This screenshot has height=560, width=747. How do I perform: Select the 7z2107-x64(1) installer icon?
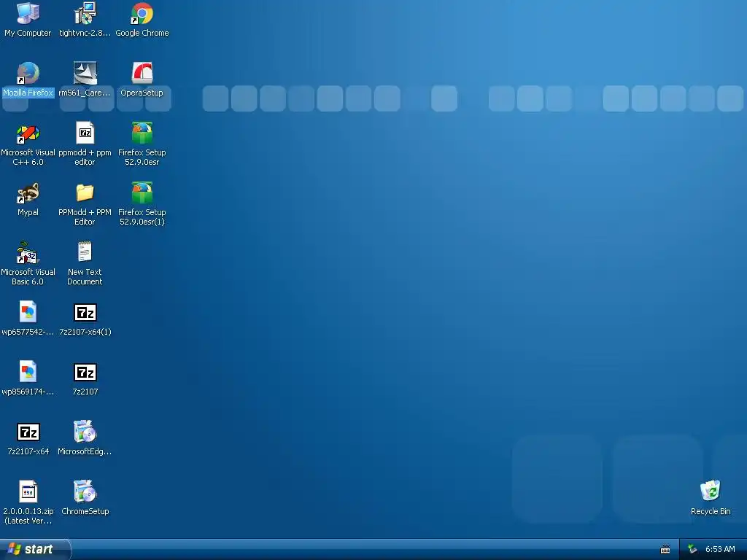point(85,312)
